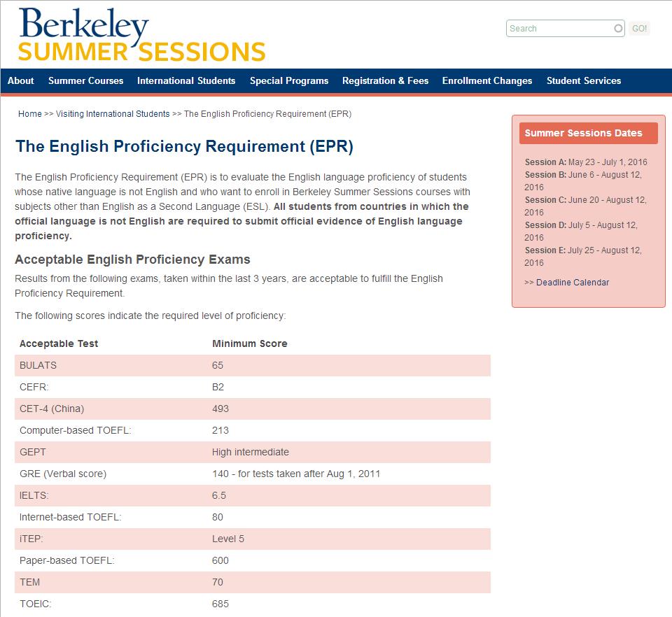This screenshot has width=672, height=617.
Task: Select the iTEP: row label
Action: pos(31,539)
